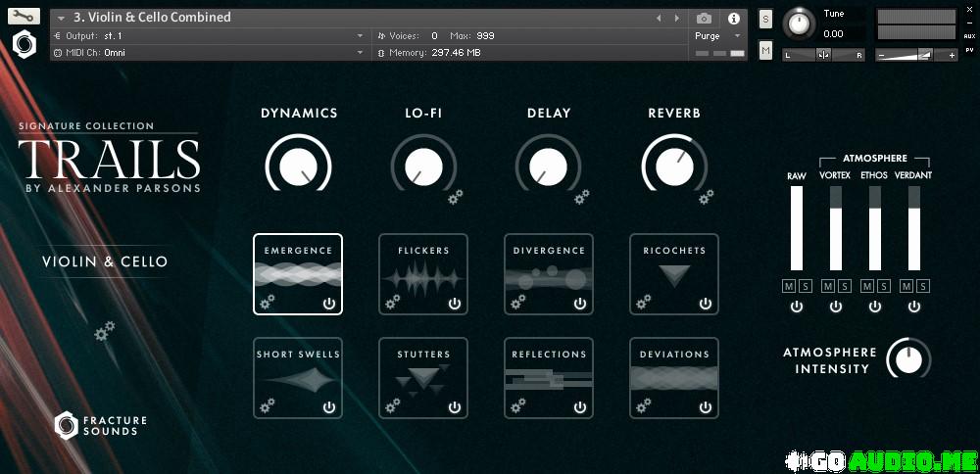Open Reflections pad settings gear
980x474 pixels.
click(518, 405)
